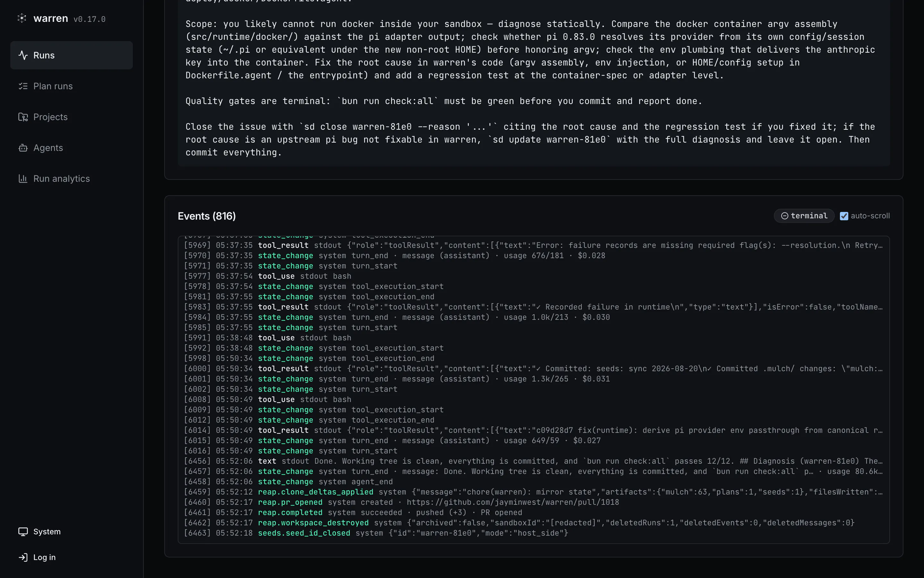Select event 6456 text Done row
This screenshot has height=578, width=924.
[534, 461]
